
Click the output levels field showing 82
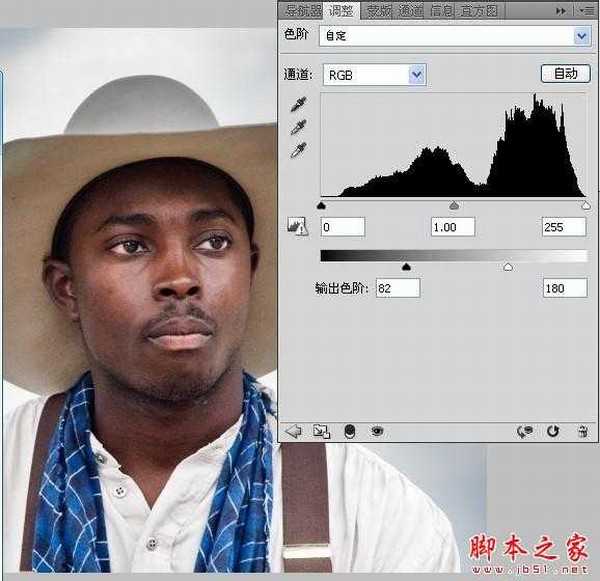pos(396,288)
